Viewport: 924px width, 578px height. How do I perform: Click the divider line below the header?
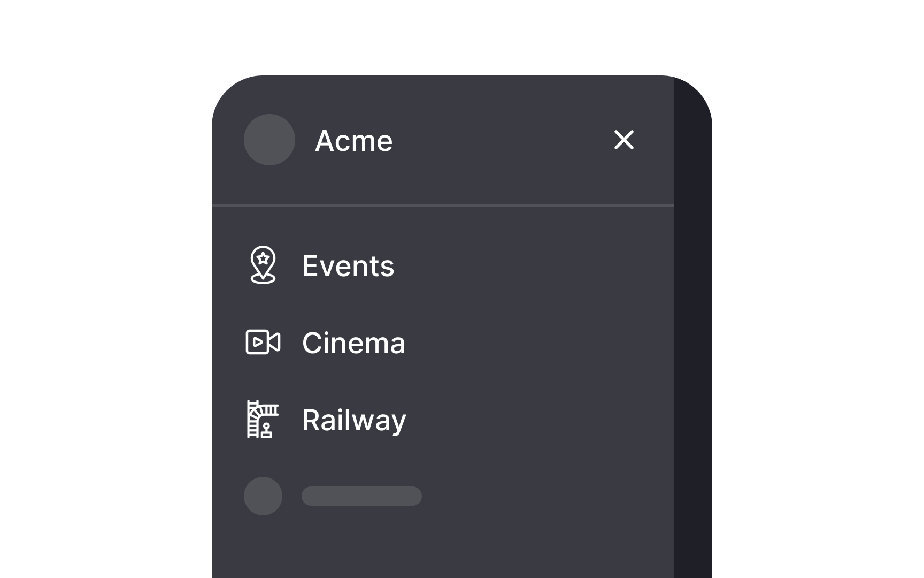point(444,203)
